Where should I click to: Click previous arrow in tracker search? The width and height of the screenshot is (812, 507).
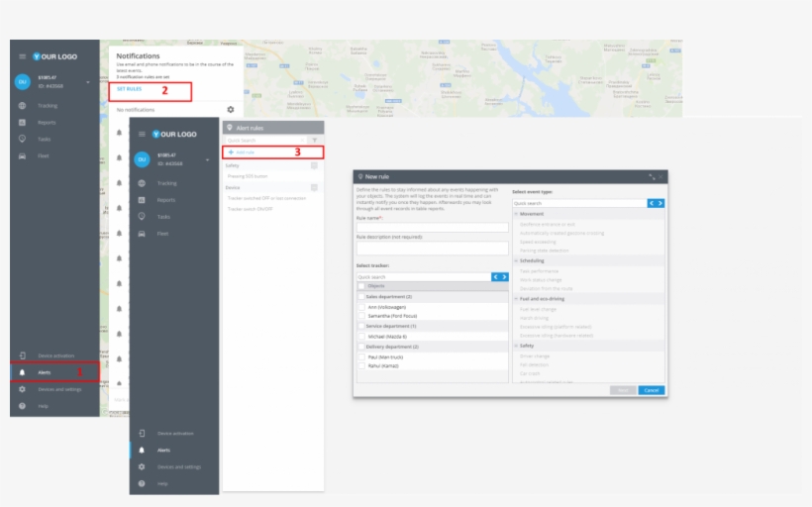(496, 277)
